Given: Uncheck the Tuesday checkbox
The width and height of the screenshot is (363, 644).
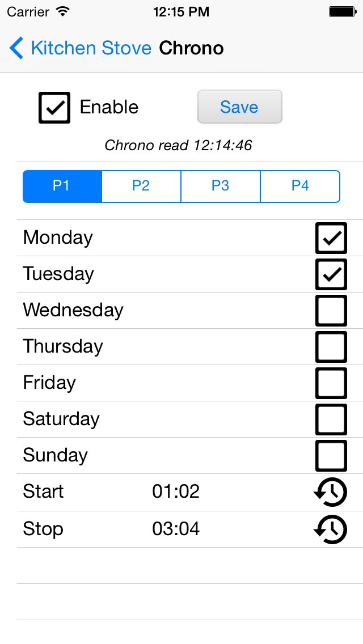Looking at the screenshot, I should pyautogui.click(x=331, y=274).
